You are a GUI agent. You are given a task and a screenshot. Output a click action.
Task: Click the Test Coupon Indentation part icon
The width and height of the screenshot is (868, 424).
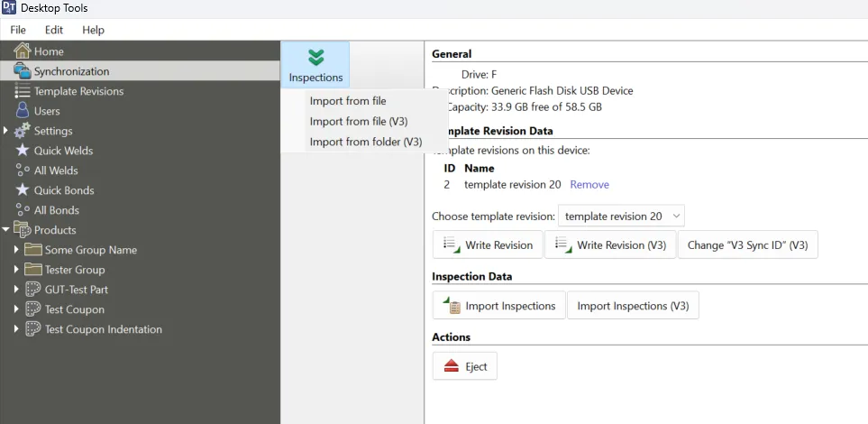tap(33, 329)
